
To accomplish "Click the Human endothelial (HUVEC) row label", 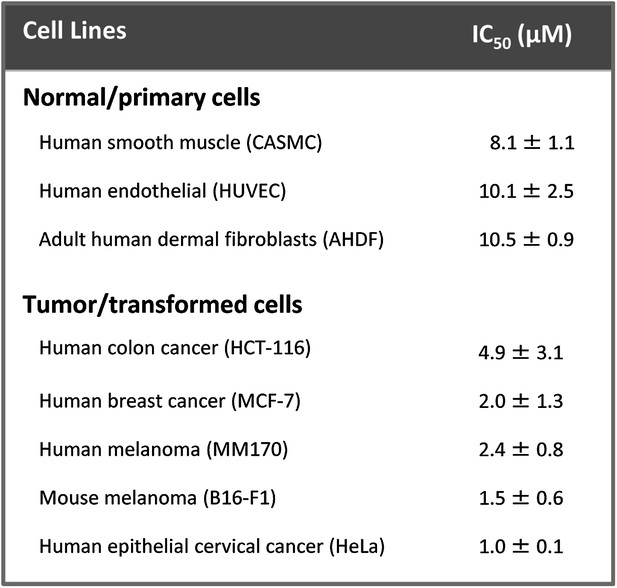I will (163, 191).
